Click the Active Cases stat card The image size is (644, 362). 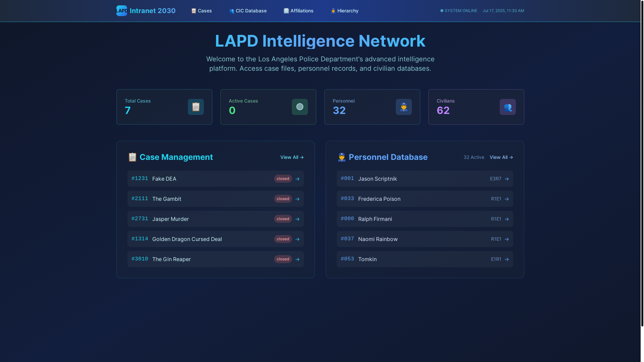click(268, 107)
